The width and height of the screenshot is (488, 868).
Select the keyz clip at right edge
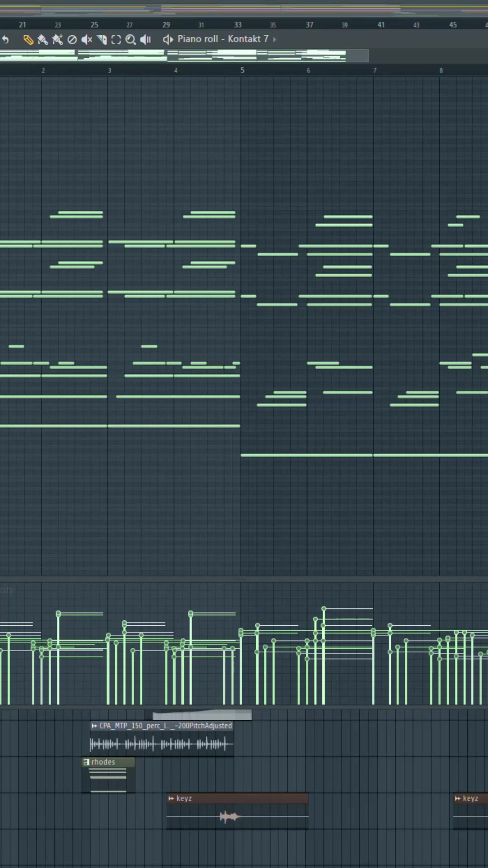pos(470,811)
